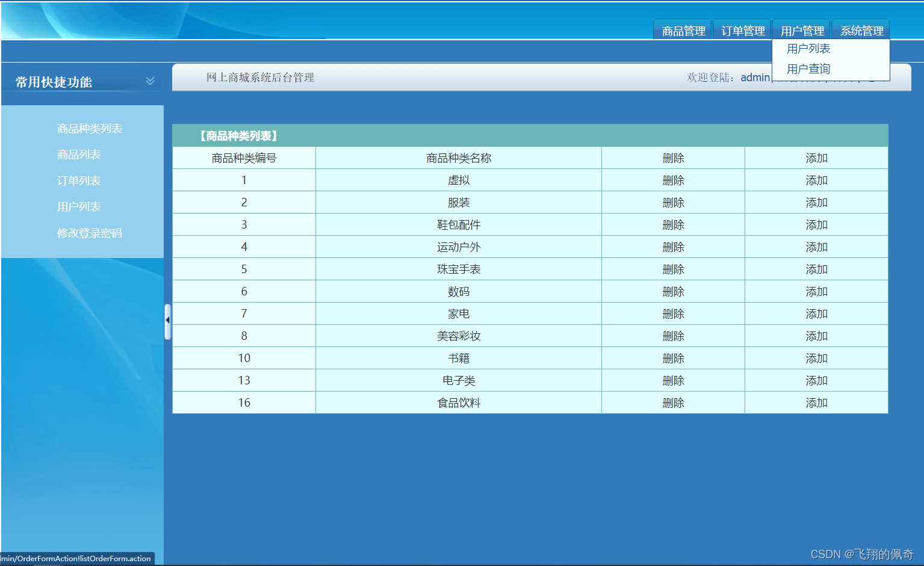Open 订单列表 in the sidebar
The image size is (924, 566).
[x=79, y=180]
